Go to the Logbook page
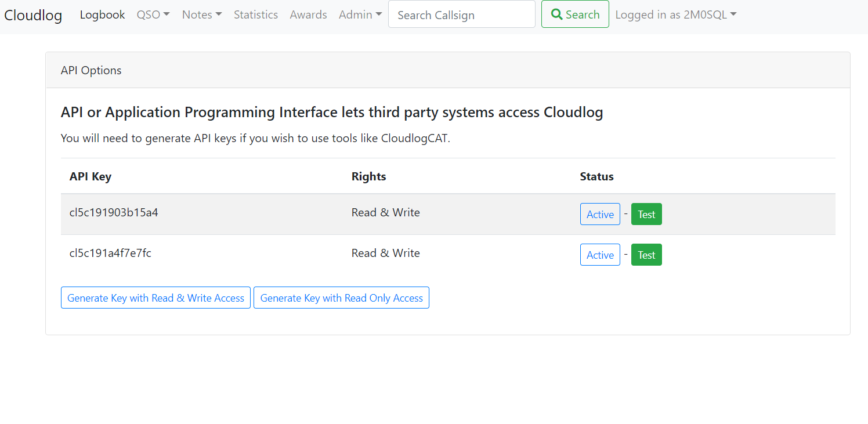Image resolution: width=868 pixels, height=424 pixels. click(102, 15)
